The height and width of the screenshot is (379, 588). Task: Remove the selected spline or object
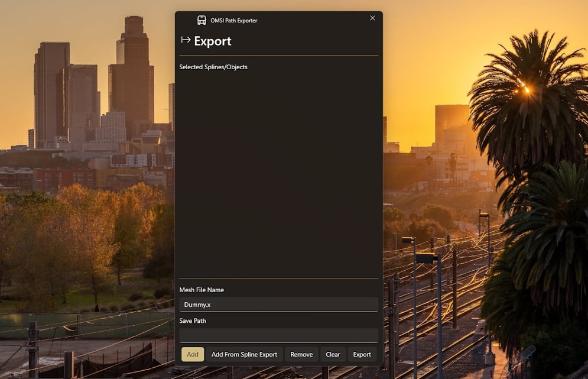(x=301, y=354)
